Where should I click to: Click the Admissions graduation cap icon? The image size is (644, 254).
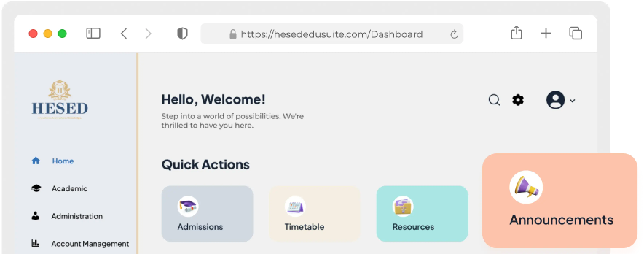point(188,206)
